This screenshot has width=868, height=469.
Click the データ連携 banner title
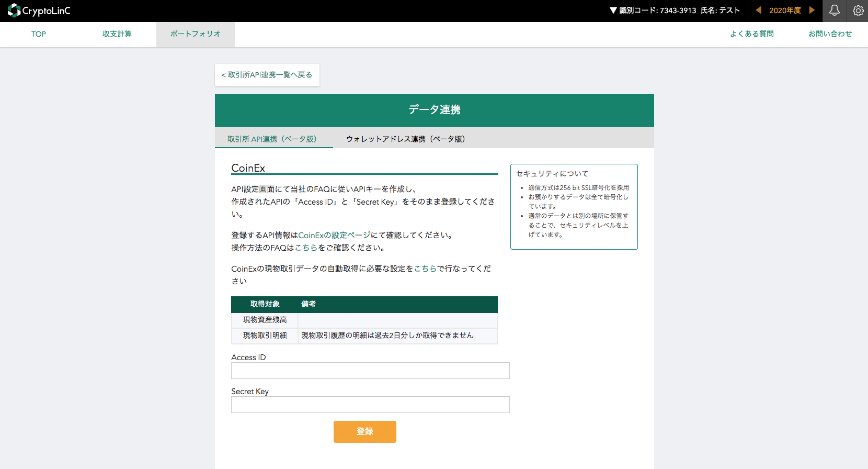(x=435, y=110)
